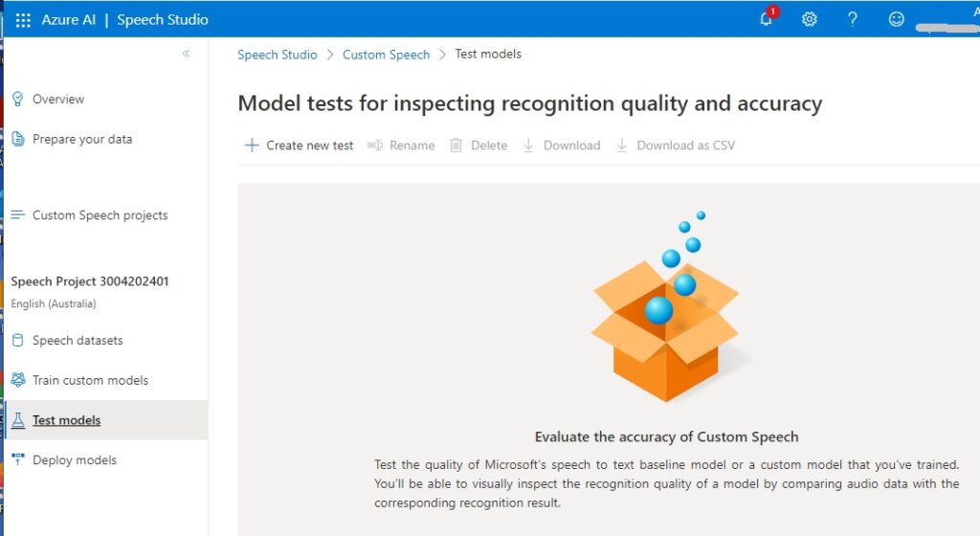This screenshot has height=536, width=980.
Task: Click the help question mark icon
Action: coord(853,19)
